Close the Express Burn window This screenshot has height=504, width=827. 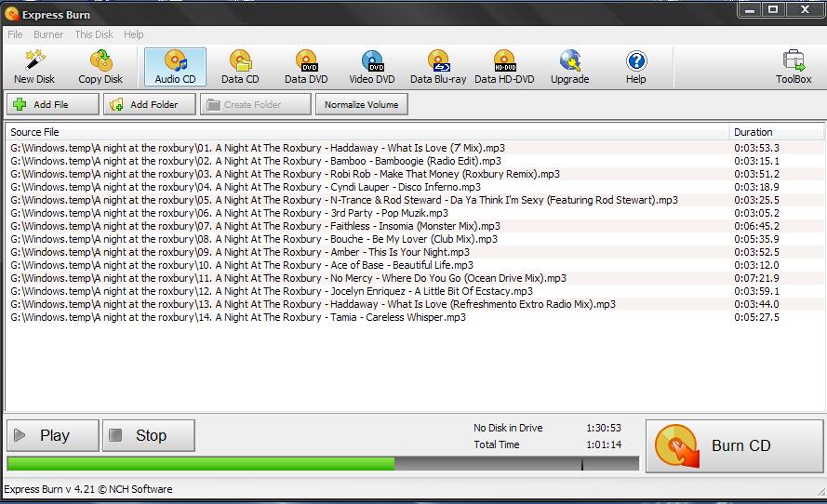805,9
